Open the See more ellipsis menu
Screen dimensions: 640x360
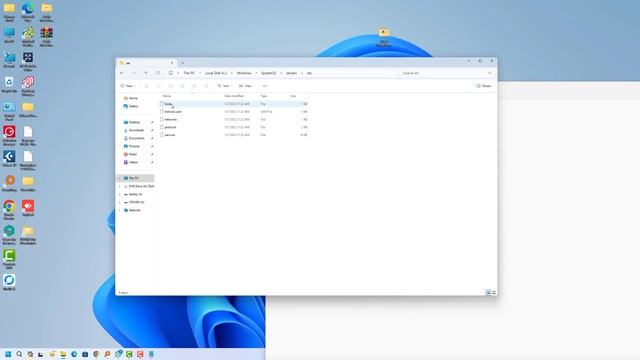click(x=264, y=86)
